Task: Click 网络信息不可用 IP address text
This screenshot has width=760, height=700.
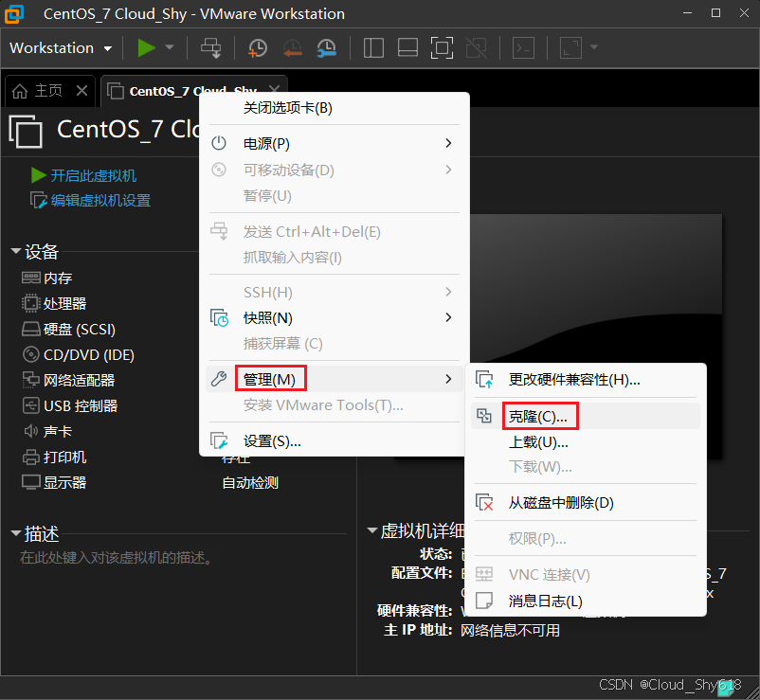Action: tap(510, 630)
